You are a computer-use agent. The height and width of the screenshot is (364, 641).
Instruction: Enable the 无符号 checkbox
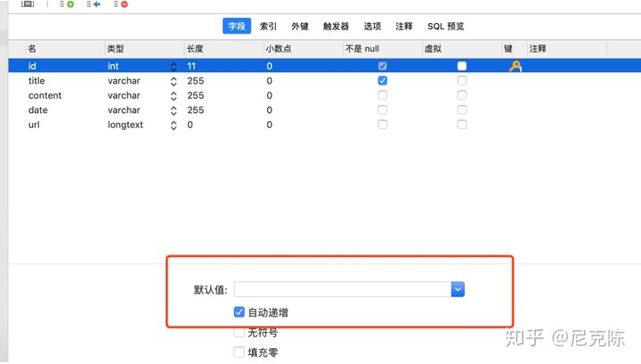click(x=239, y=332)
